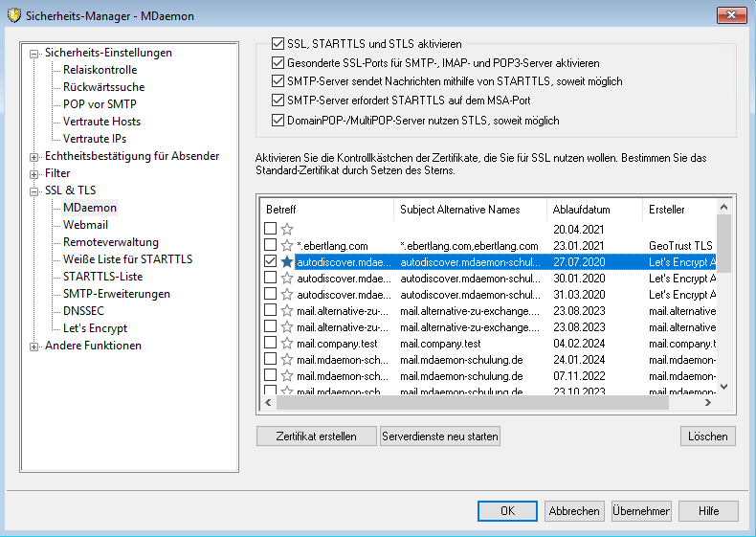Click the star icon in the first blank certificate row
Image resolution: width=756 pixels, height=537 pixels.
pos(287,229)
